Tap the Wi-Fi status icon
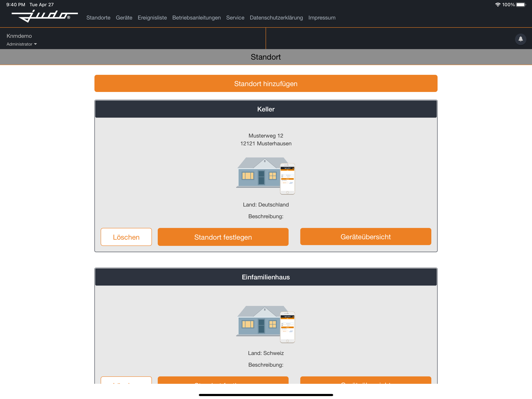Viewport: 532px width, 399px height. 497,4
